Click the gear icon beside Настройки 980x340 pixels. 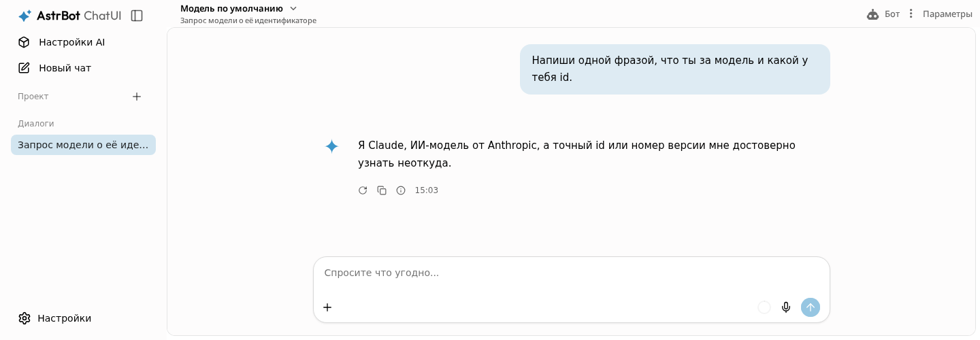24,318
